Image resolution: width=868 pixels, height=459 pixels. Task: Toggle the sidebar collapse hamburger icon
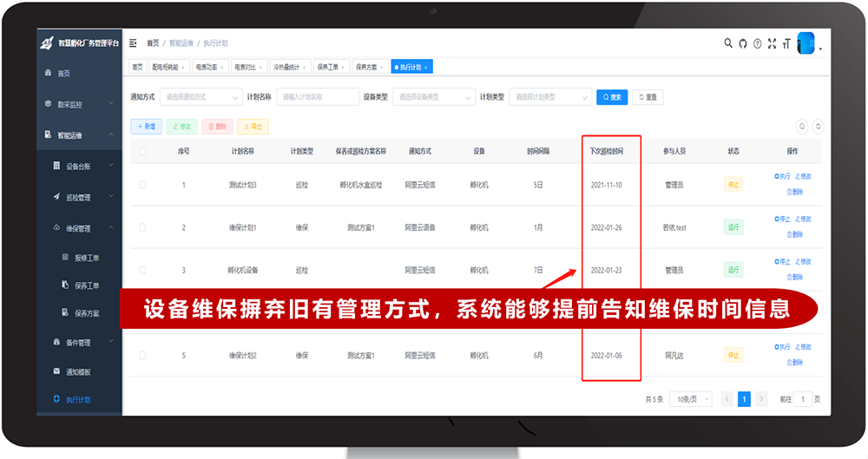(133, 43)
